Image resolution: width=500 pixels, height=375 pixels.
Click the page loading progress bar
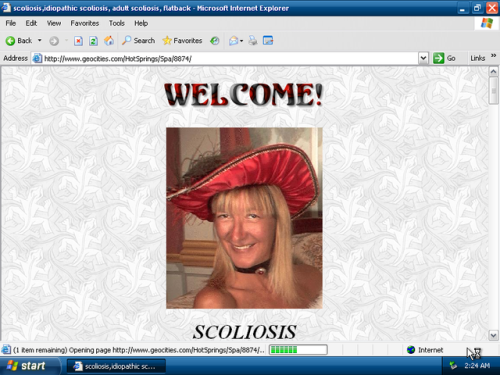[298, 350]
